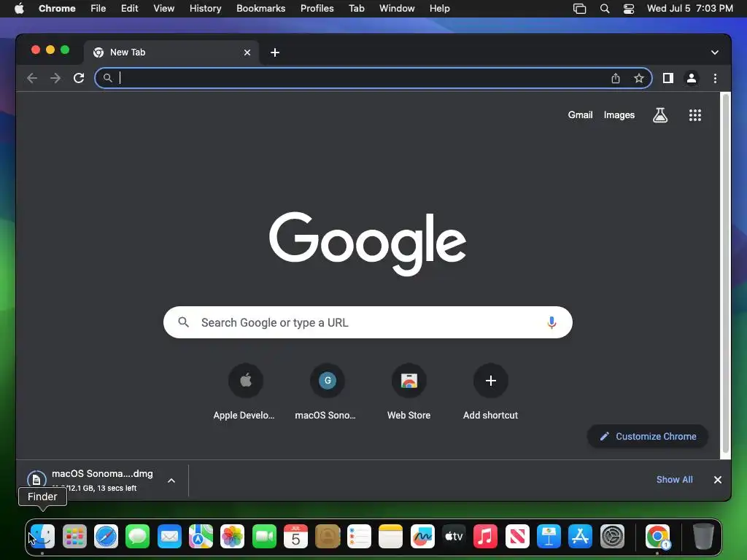This screenshot has height=560, width=747.
Task: Bookmark this tab with the star icon
Action: tap(639, 78)
